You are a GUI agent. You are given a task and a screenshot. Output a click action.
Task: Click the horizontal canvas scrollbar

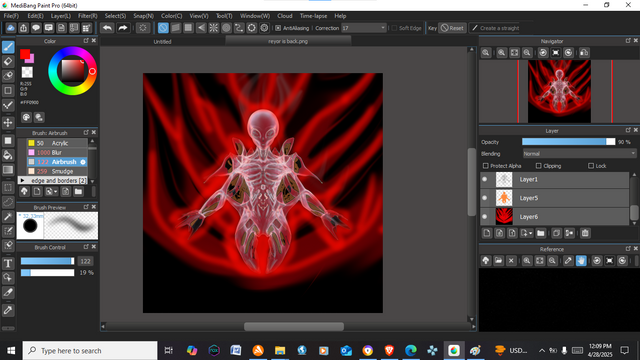pos(294,327)
